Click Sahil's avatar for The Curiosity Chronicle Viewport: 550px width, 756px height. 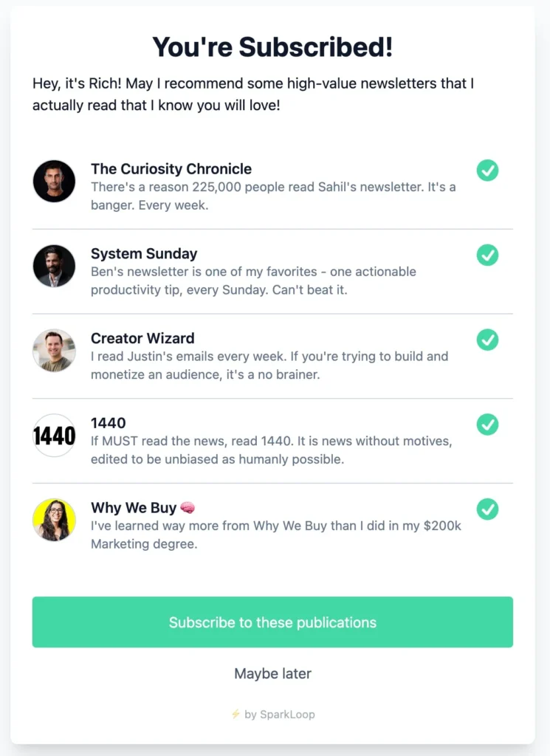point(54,182)
